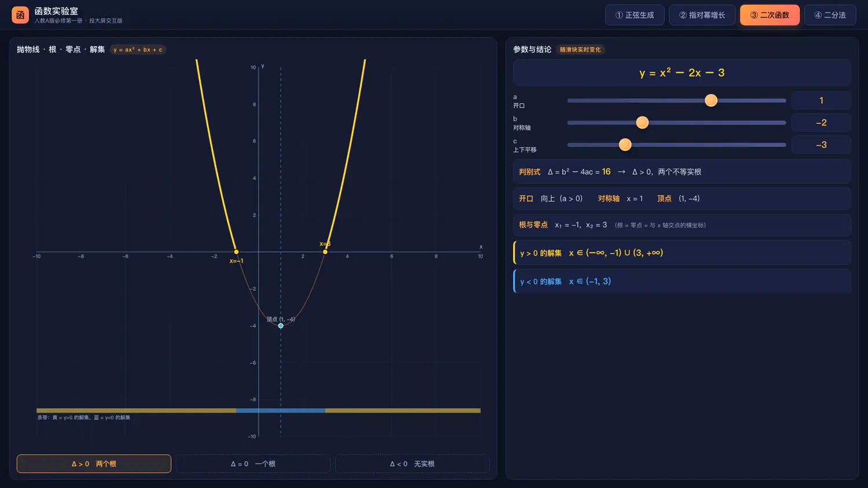Select the Δ > 0 两个根 preset
The height and width of the screenshot is (488, 868).
pos(94,464)
